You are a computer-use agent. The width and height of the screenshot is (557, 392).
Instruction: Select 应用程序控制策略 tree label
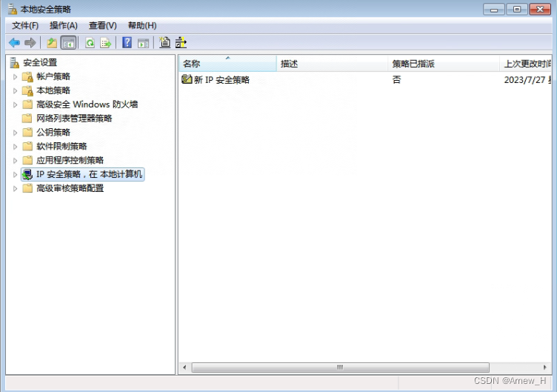click(x=70, y=160)
